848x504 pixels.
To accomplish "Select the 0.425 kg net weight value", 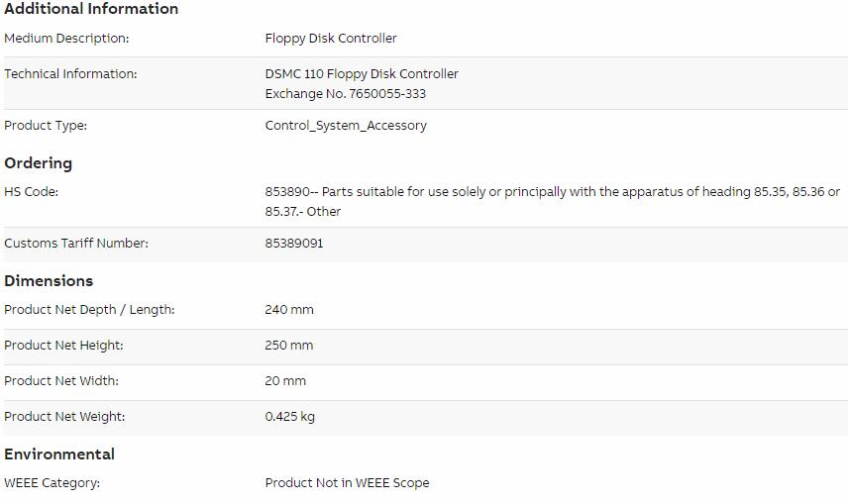I will point(289,417).
